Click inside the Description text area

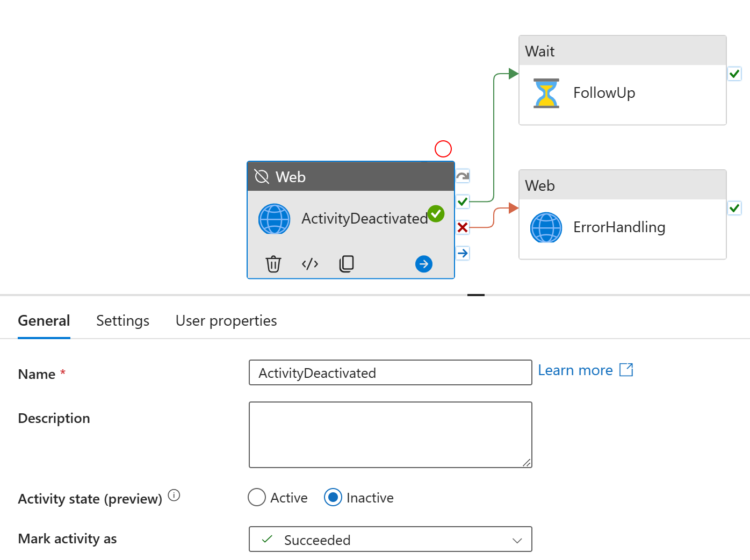[390, 434]
